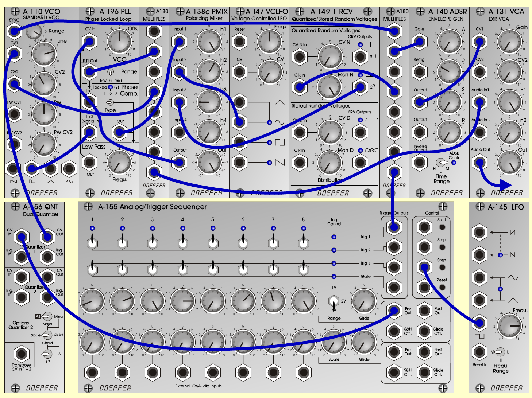Click the A-145 LFO square wave jack

pyautogui.click(x=479, y=323)
